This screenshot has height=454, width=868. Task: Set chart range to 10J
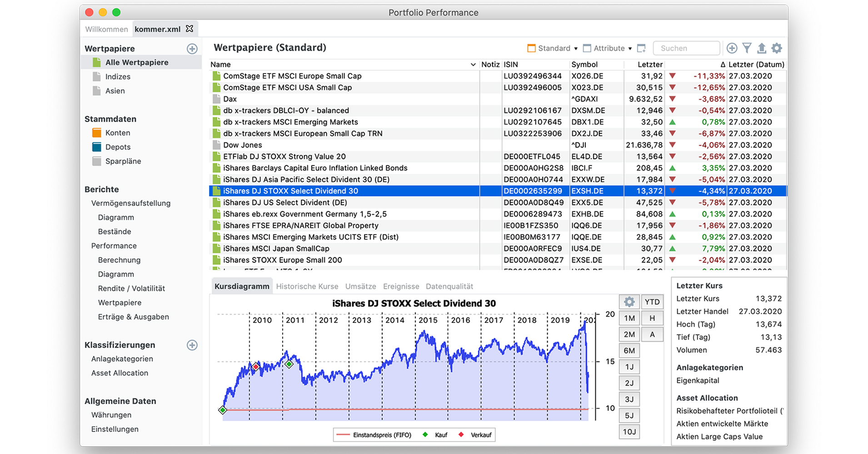(x=629, y=432)
